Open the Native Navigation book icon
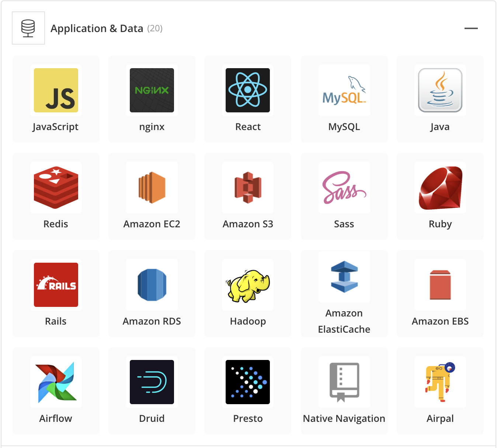Screen dimensions: 497x448 (344, 382)
